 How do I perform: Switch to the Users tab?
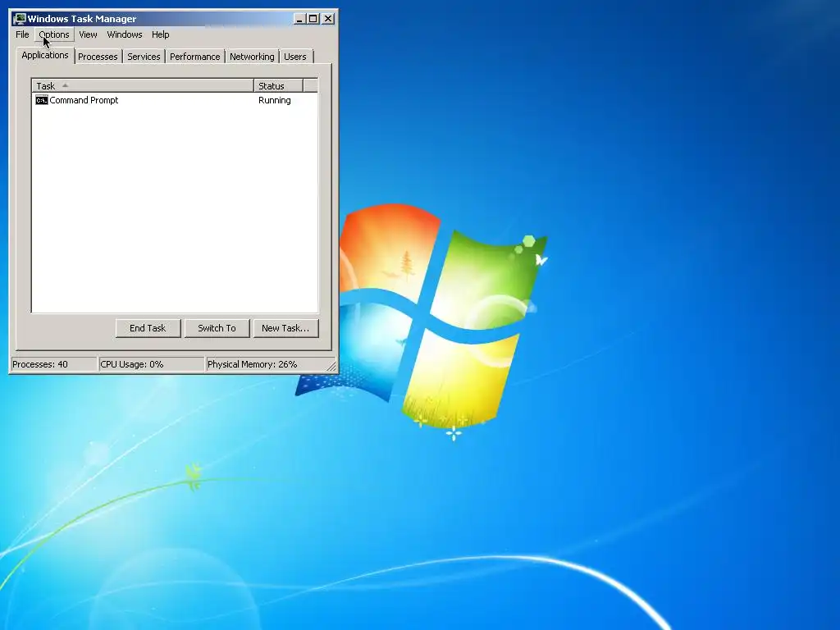(x=295, y=57)
